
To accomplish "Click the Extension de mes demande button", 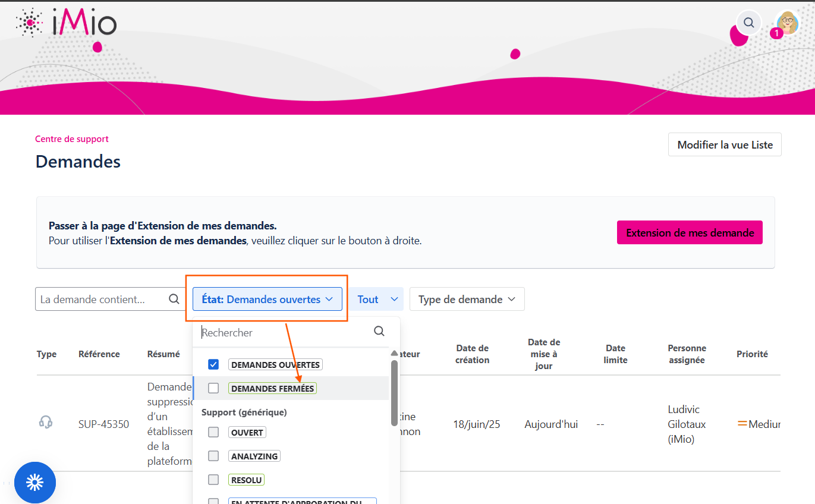I will pyautogui.click(x=690, y=233).
